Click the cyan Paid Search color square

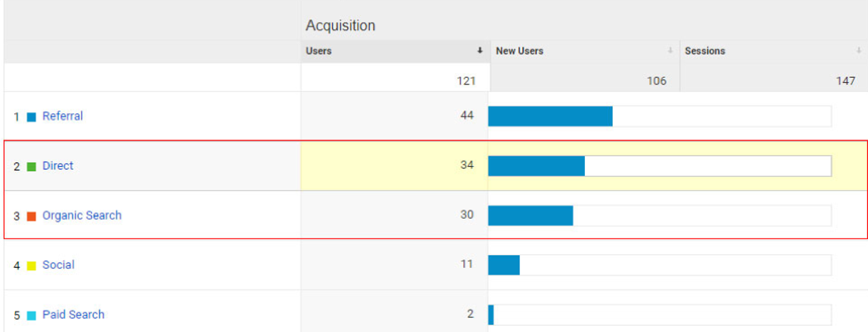click(32, 315)
